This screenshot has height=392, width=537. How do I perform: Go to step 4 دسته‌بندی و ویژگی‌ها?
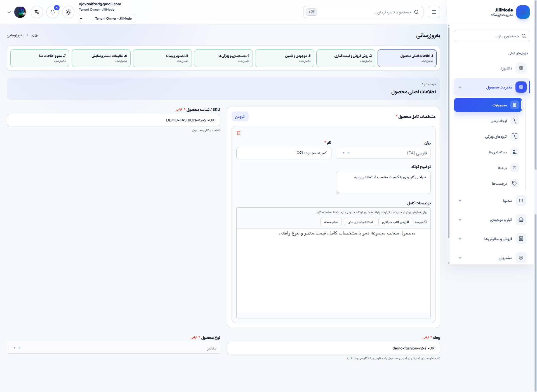click(223, 58)
